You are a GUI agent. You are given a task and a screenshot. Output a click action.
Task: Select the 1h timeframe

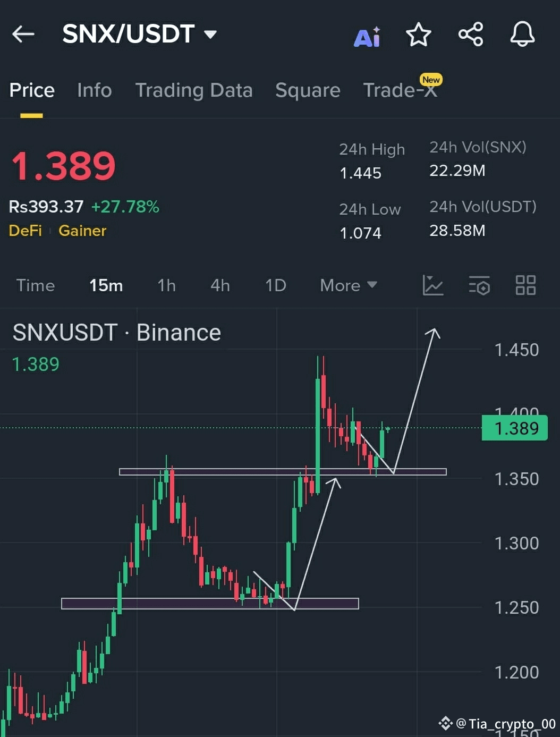(166, 285)
